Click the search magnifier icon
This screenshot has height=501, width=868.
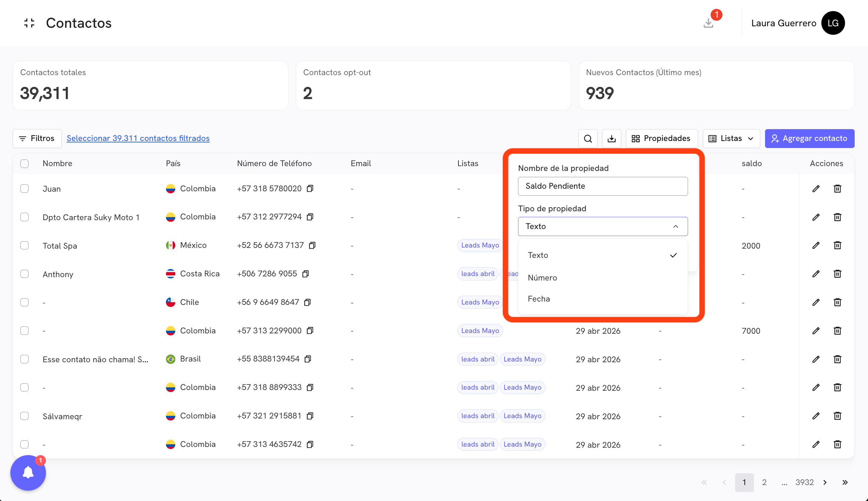pos(588,138)
